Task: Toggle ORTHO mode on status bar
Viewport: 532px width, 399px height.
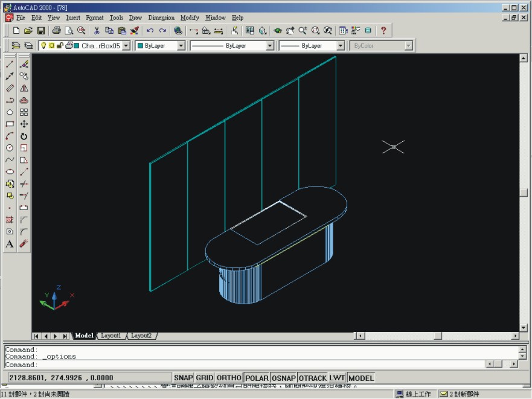Action: (x=229, y=378)
